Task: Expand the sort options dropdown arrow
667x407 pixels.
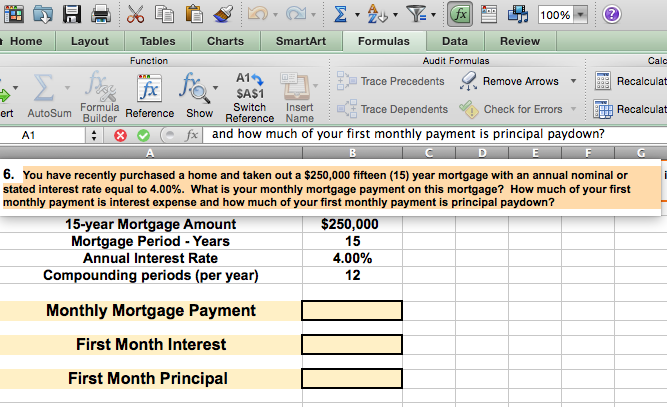Action: (395, 15)
